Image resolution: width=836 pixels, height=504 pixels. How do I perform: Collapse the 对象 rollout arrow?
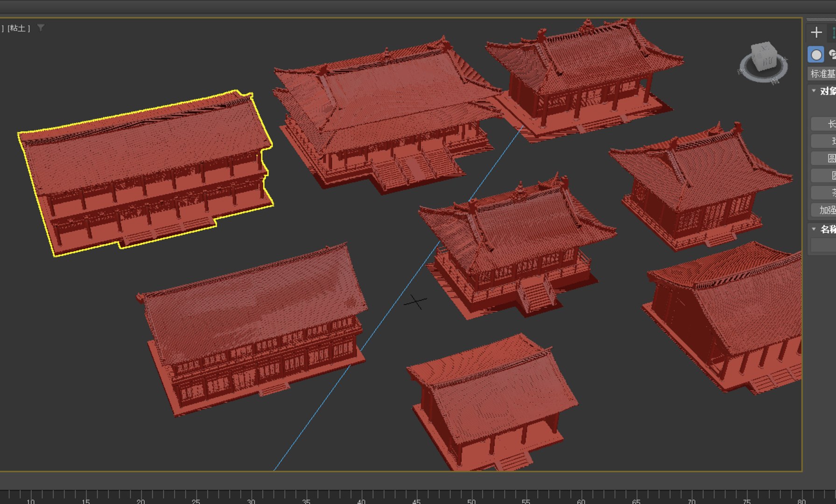pyautogui.click(x=814, y=91)
